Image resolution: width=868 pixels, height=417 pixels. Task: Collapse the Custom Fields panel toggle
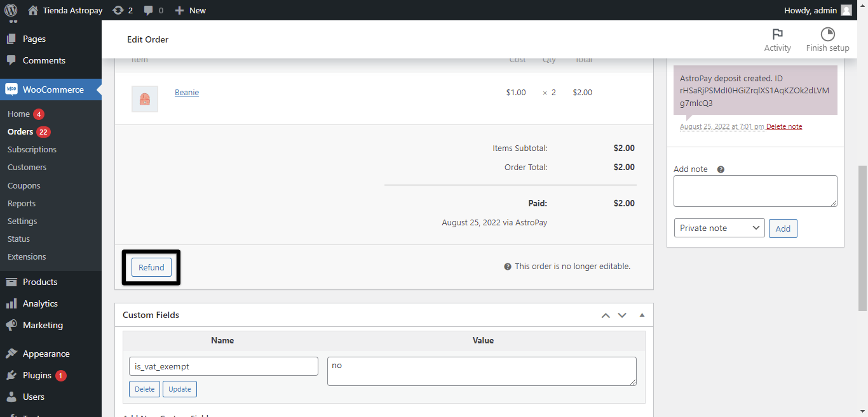point(642,315)
